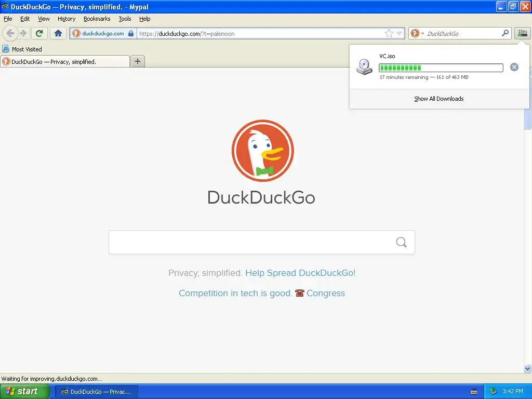Open the Tools menu

[x=125, y=19]
